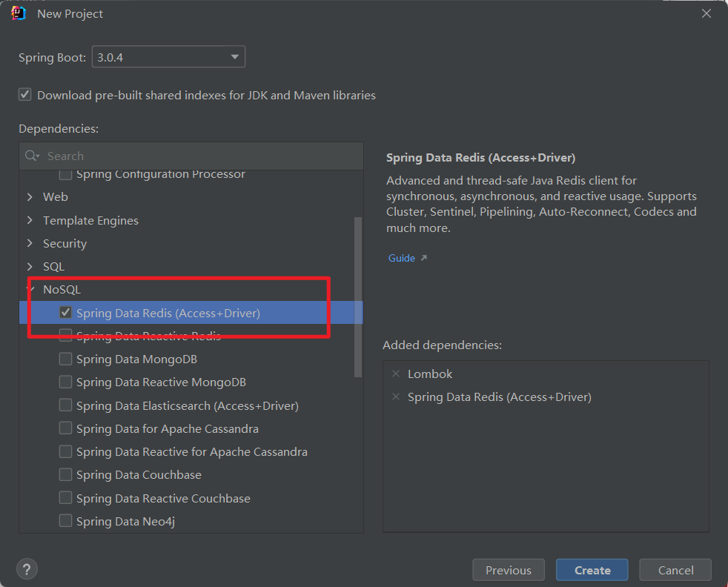The image size is (728, 587).
Task: Close the New Project dialog
Action: tap(707, 13)
